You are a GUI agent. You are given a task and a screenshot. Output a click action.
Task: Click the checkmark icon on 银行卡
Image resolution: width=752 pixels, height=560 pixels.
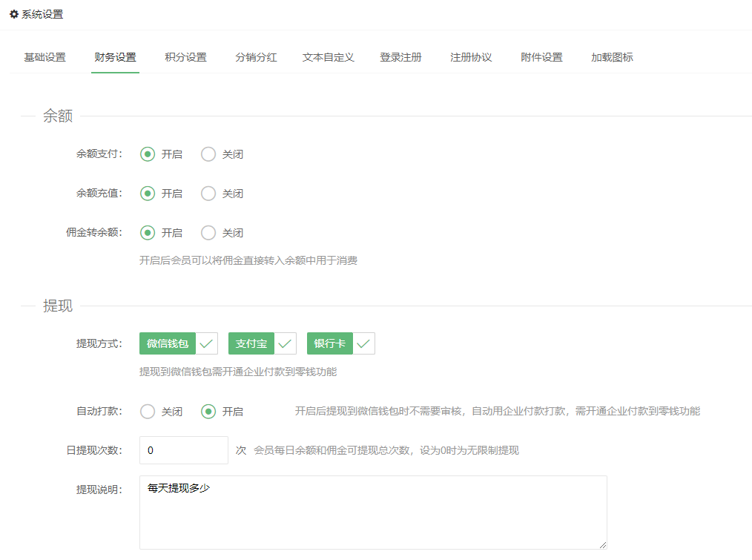[364, 343]
